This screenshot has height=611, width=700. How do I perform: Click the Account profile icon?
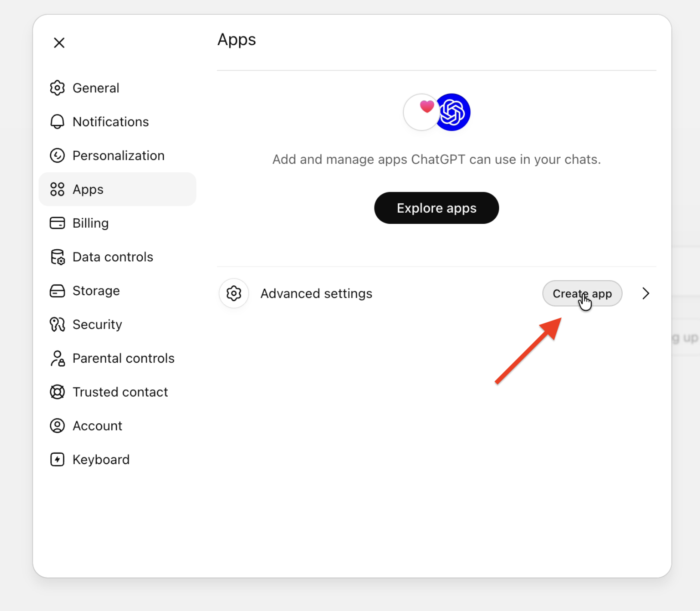pyautogui.click(x=57, y=426)
